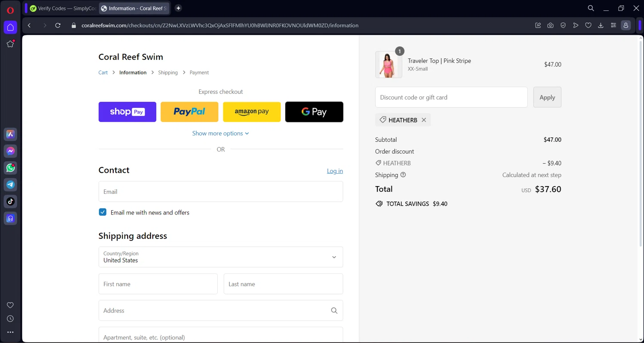Screen dimensions: 644x343
Task: Focus Apartment, suite optional field
Action: (221, 335)
